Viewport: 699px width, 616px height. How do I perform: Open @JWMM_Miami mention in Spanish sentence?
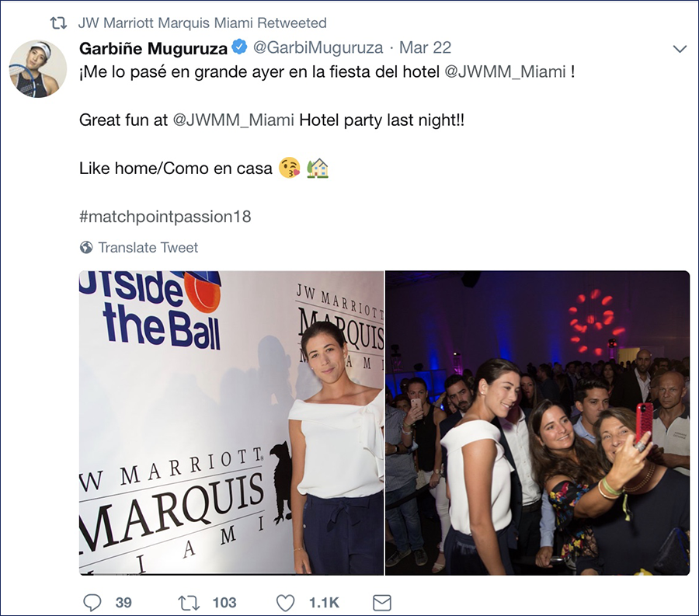tap(505, 71)
